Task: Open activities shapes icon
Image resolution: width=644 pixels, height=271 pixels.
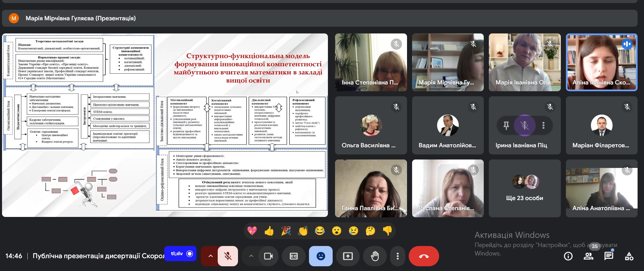Action: tap(629, 256)
